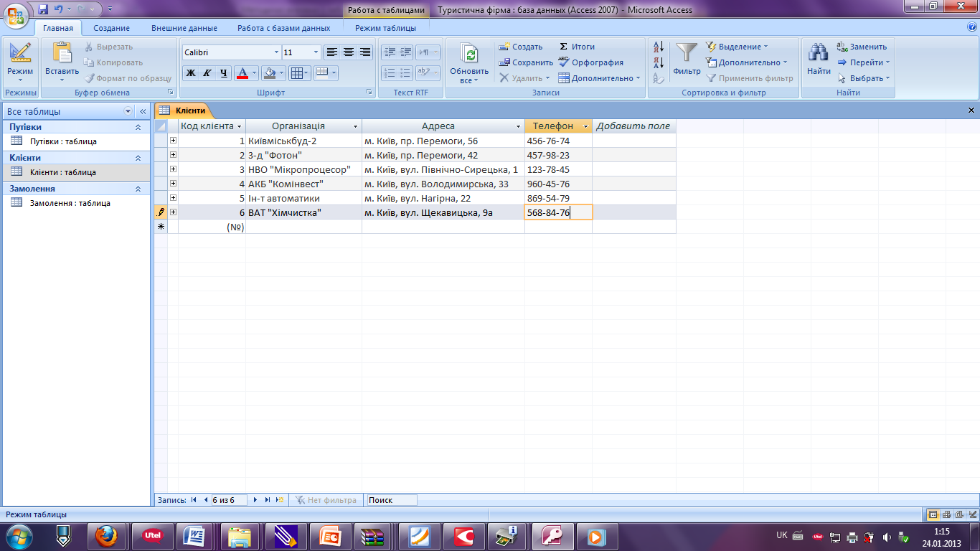Select the Главная ribbon tab
Viewport: 980px width, 551px height.
pyautogui.click(x=58, y=28)
